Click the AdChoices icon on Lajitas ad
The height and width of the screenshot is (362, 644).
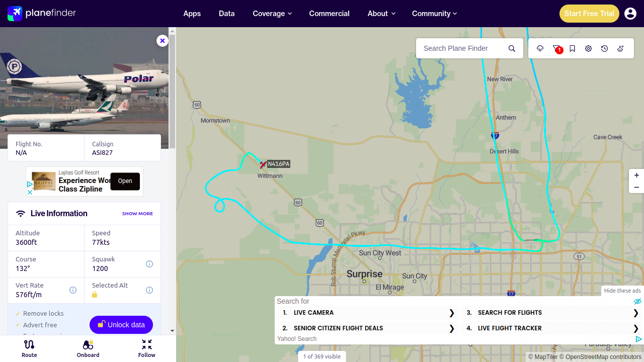click(x=30, y=185)
